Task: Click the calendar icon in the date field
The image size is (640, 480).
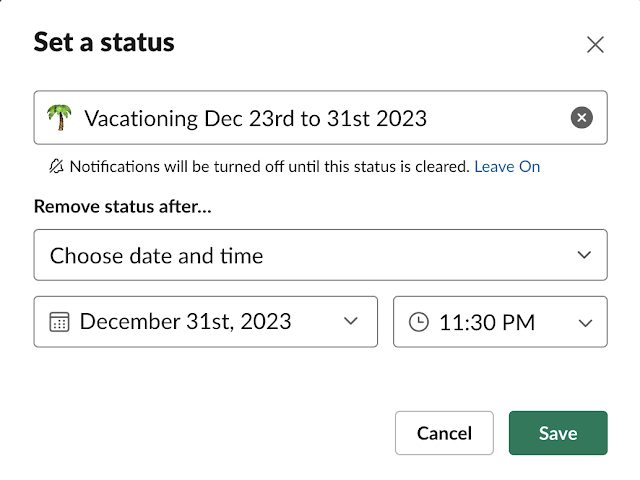Action: point(59,322)
